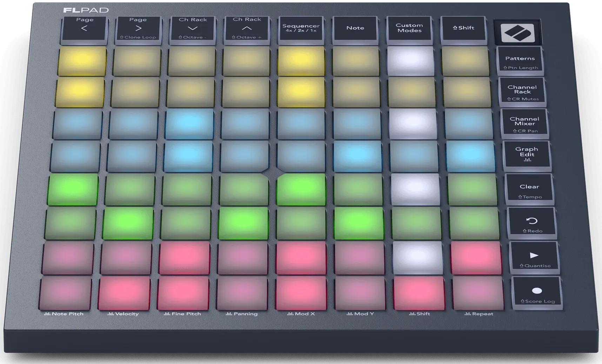Image resolution: width=602 pixels, height=364 pixels.
Task: Tap the bottom-row pad above Mod X label
Action: click(x=301, y=293)
